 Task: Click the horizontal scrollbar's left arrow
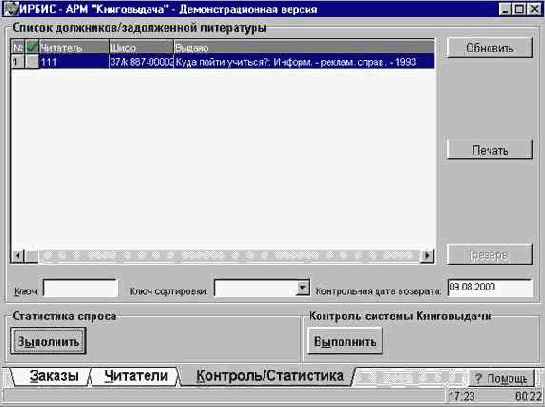(x=17, y=256)
